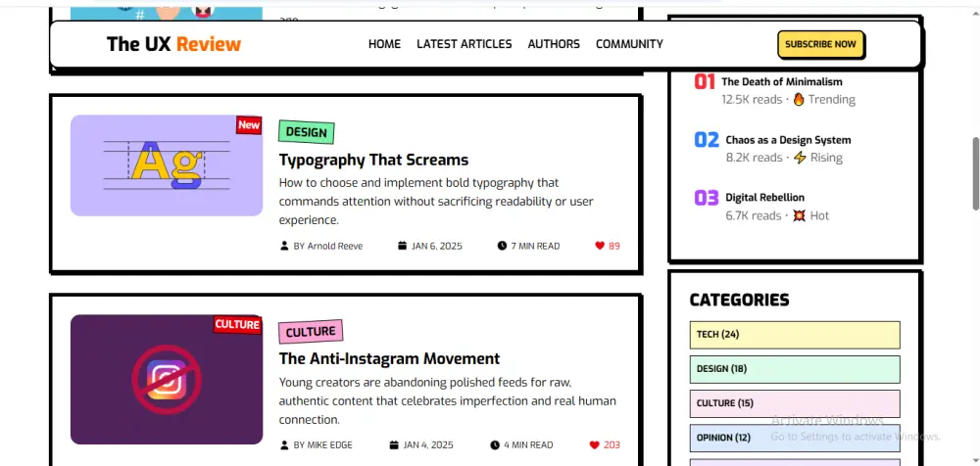Click lightning bolt icon beside Rising

click(x=800, y=158)
